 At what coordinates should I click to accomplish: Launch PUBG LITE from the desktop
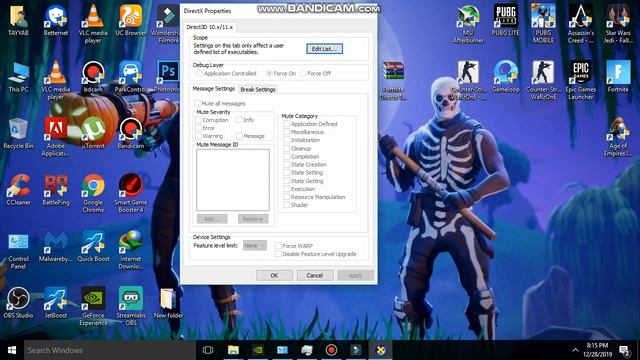coord(506,20)
